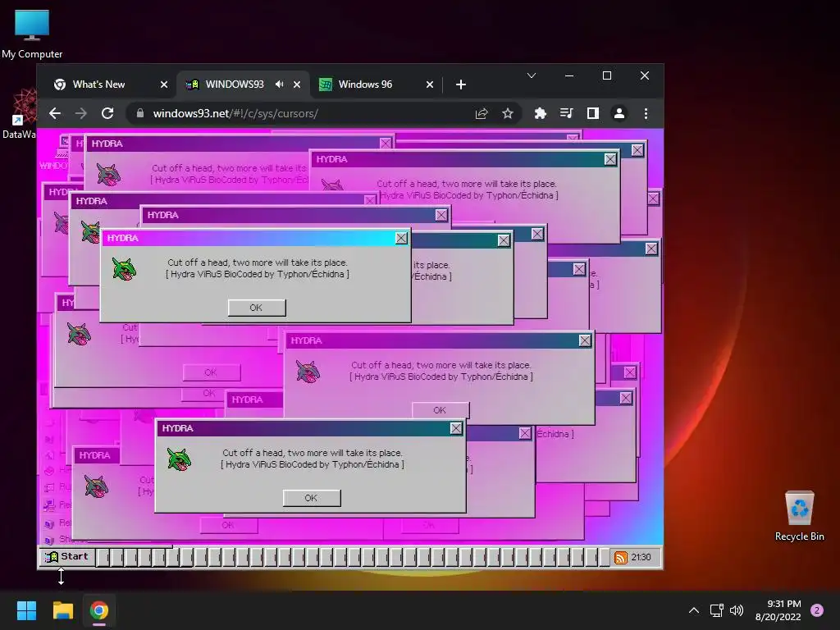Image resolution: width=840 pixels, height=630 pixels.
Task: Close the front bright-titled HYDRA dialog
Action: point(400,238)
